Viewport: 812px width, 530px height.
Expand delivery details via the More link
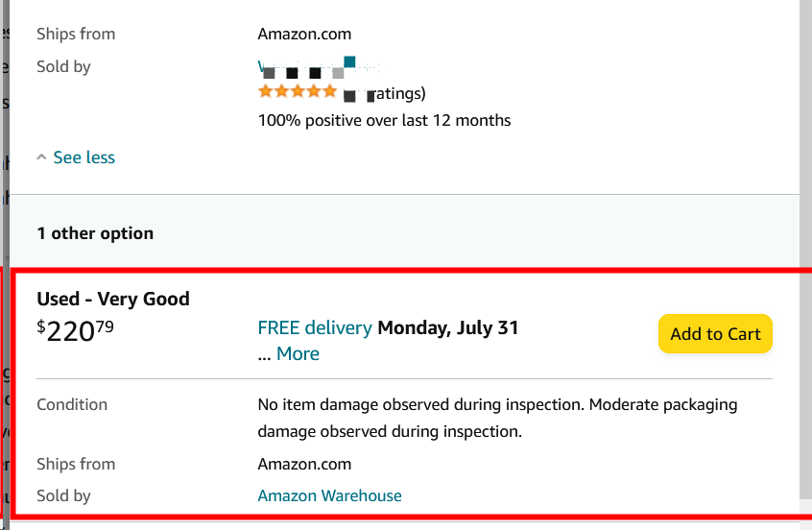pos(298,353)
